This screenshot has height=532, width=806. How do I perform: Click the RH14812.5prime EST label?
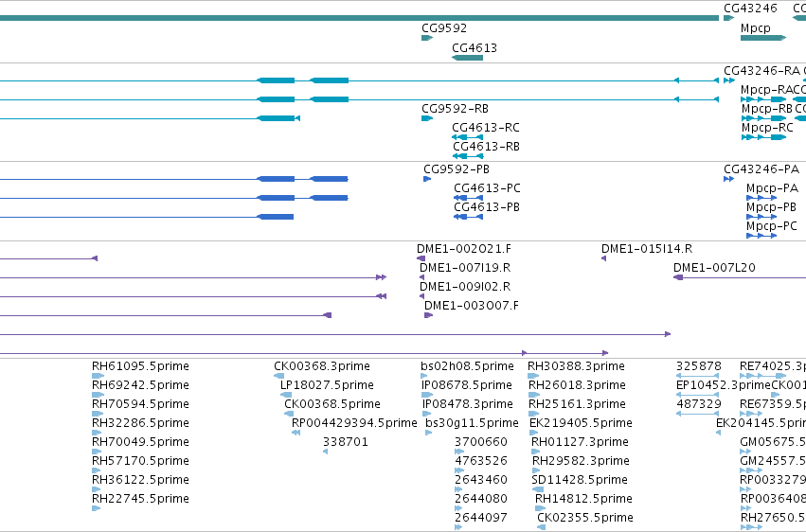(584, 500)
